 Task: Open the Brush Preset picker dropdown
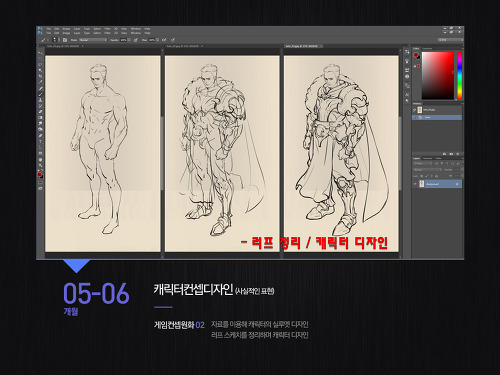point(55,40)
